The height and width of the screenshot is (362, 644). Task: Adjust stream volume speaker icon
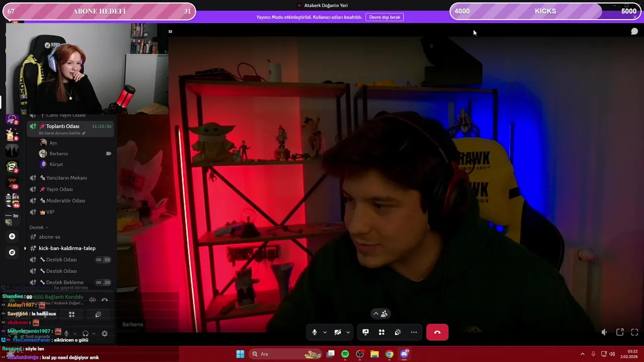[x=604, y=332]
